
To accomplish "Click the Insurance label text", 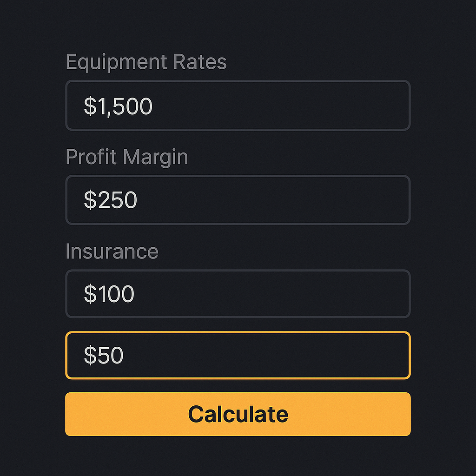I will (x=112, y=251).
